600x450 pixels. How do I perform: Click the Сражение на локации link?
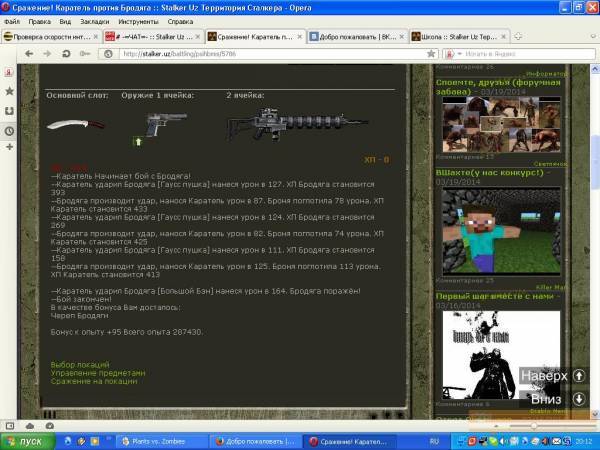93,381
